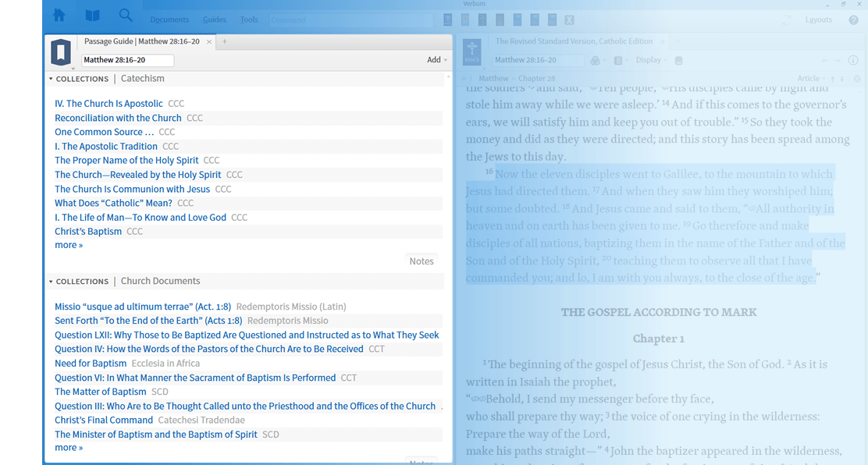Open 'The Minister of Baptism and the Baptism of Spirit'
868x465 pixels.
[155, 435]
